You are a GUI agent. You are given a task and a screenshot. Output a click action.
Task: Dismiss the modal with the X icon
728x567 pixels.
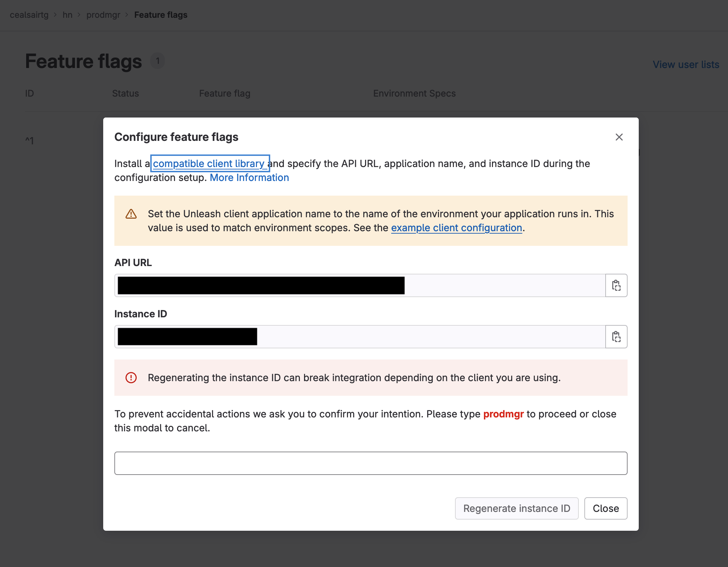tap(619, 137)
